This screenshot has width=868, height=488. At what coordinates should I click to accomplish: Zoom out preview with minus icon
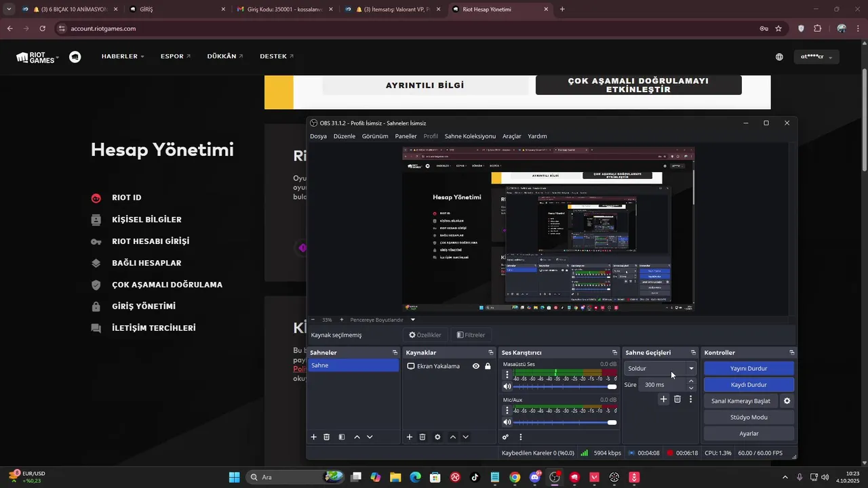[x=313, y=319]
